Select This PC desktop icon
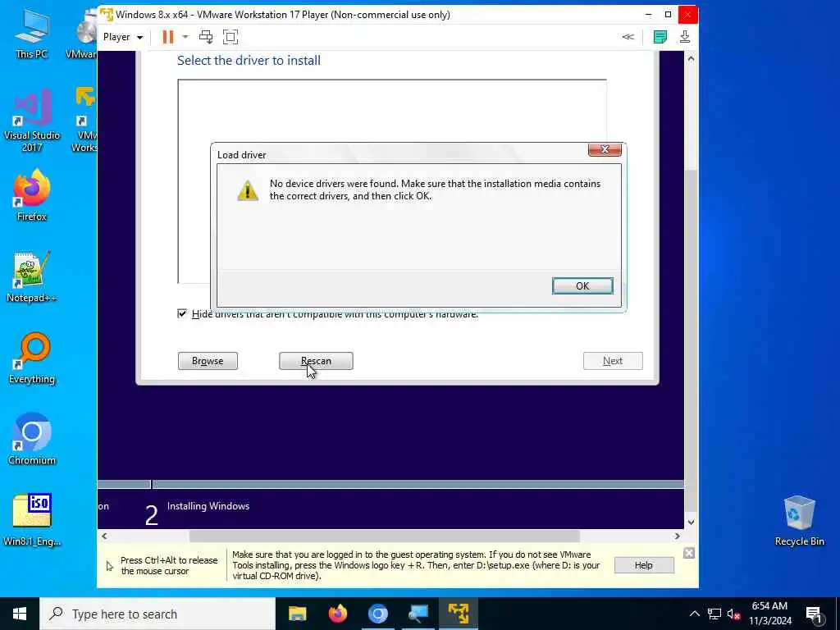This screenshot has height=630, width=840. pyautogui.click(x=32, y=34)
